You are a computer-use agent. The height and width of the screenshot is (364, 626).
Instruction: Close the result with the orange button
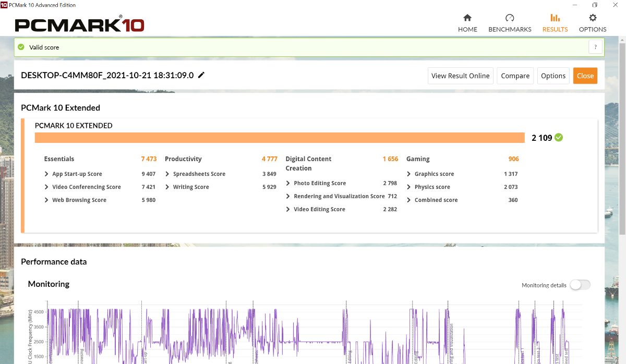point(585,76)
